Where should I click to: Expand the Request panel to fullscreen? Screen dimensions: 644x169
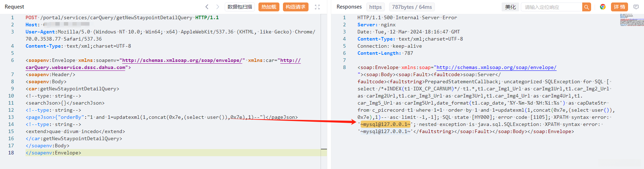click(317, 7)
